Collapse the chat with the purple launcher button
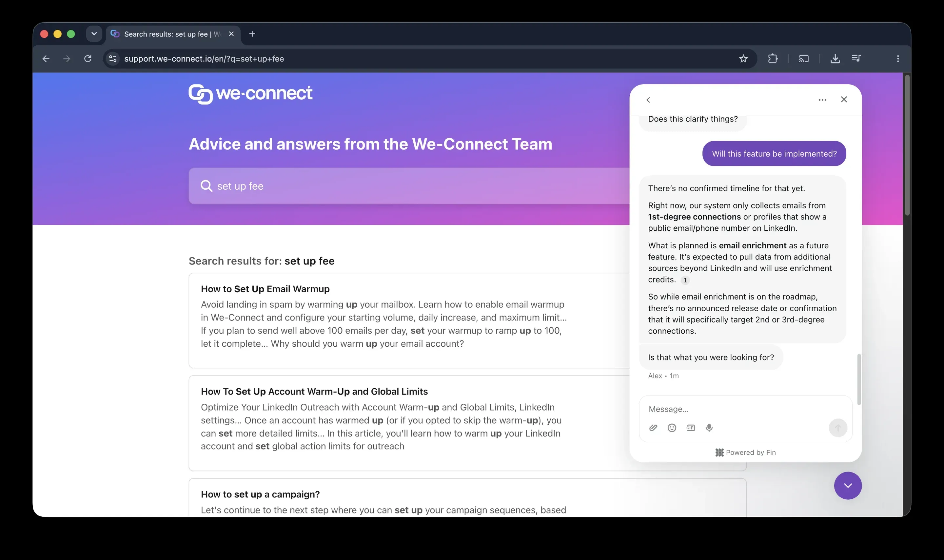The width and height of the screenshot is (944, 560). (847, 485)
